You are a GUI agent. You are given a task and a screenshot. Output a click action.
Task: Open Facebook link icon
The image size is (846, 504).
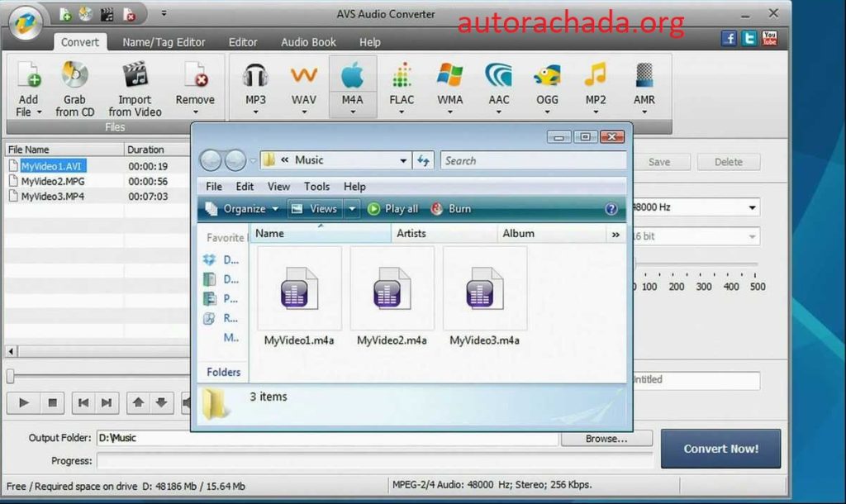729,38
